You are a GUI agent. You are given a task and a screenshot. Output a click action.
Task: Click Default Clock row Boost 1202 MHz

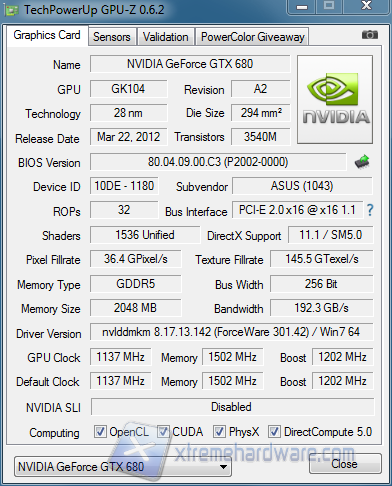(x=343, y=381)
